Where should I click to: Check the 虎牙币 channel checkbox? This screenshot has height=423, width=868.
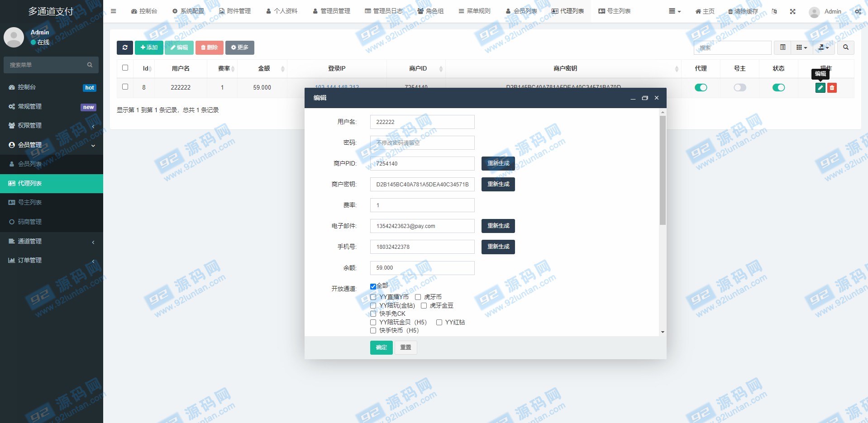[x=418, y=297]
